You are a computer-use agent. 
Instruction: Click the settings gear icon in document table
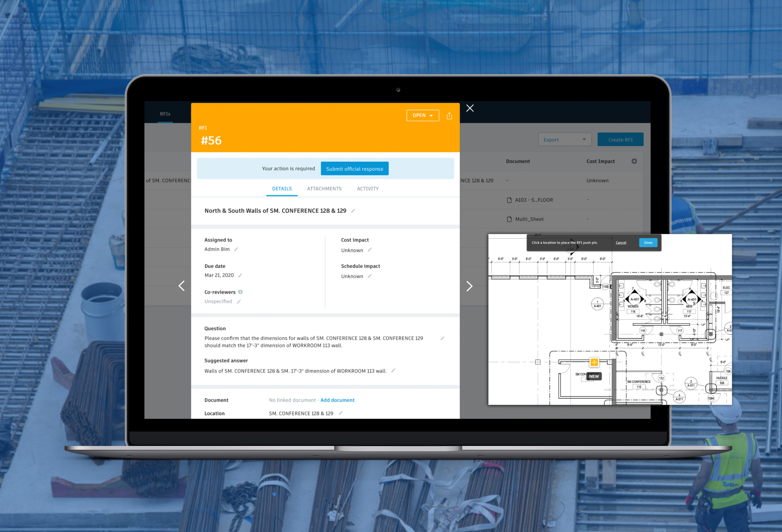point(634,161)
